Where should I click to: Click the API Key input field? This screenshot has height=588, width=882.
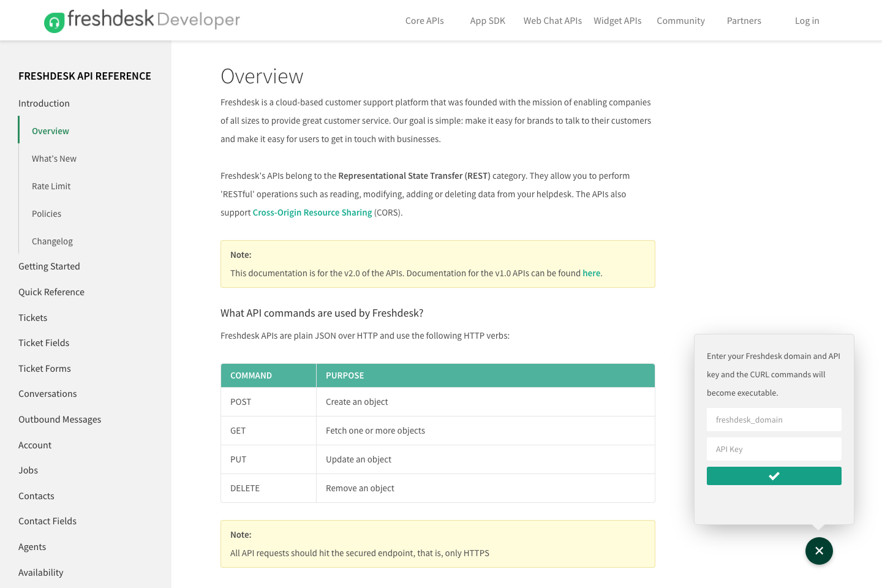774,449
